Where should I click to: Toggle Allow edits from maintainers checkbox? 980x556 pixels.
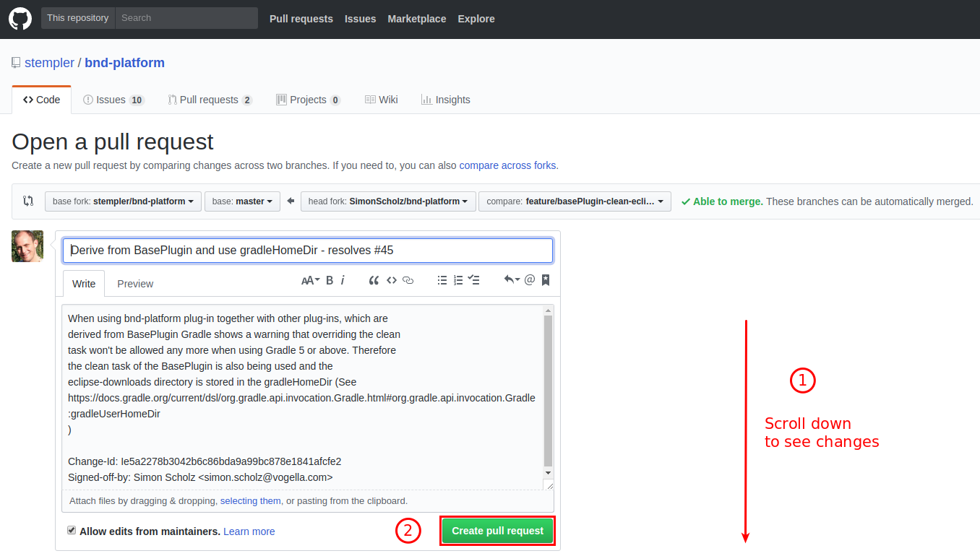72,530
